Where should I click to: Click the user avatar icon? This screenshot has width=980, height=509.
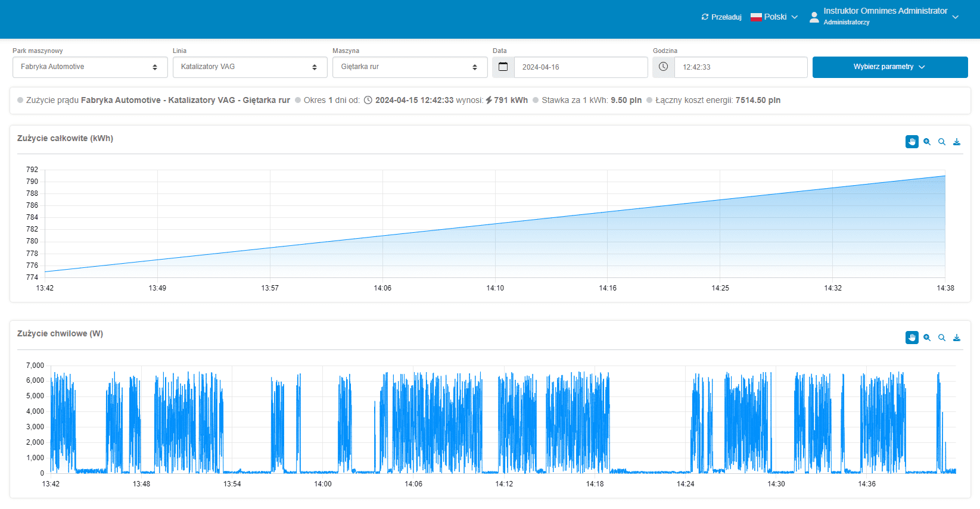814,17
